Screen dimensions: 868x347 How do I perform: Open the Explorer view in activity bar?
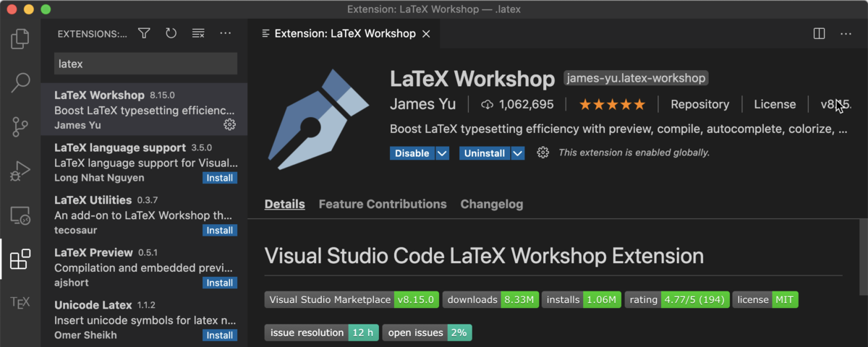click(x=20, y=38)
